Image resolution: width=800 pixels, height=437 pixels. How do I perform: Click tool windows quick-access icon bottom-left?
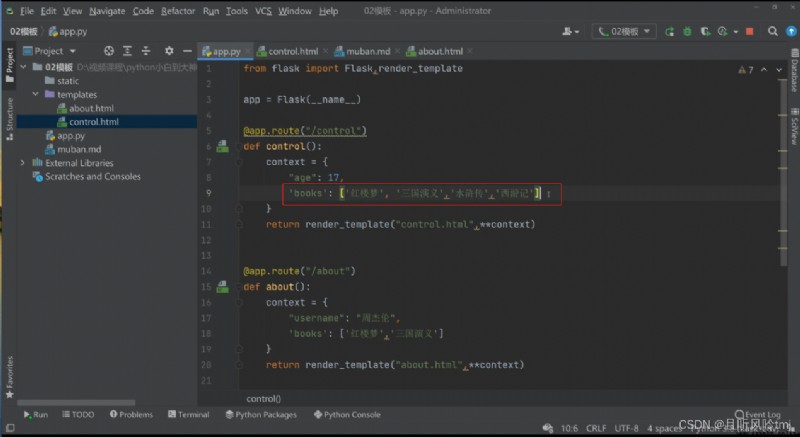10,428
